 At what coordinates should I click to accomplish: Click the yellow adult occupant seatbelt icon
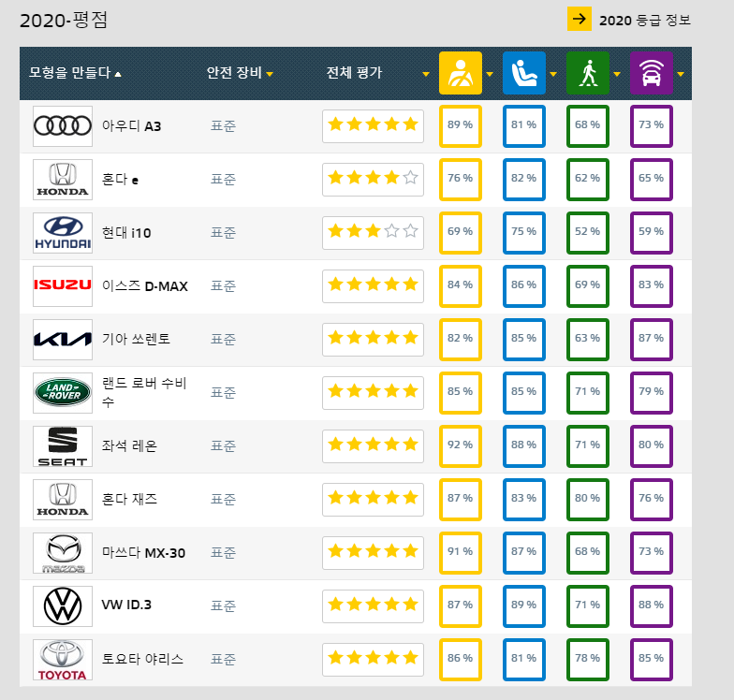point(461,73)
